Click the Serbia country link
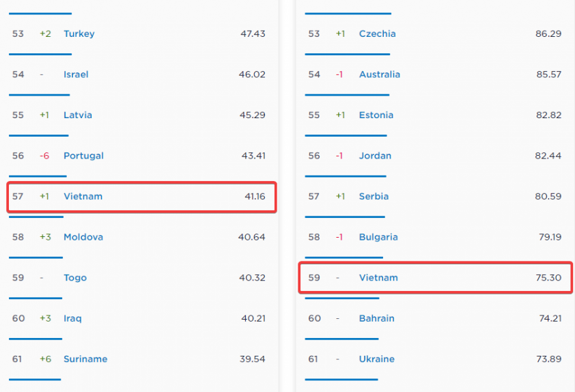This screenshot has height=392, width=575. pyautogui.click(x=374, y=196)
